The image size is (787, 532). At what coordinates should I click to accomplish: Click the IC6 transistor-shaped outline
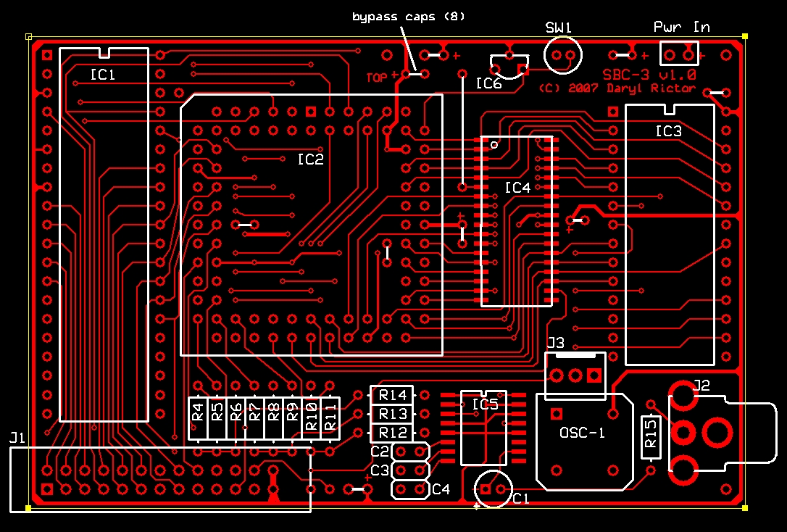click(509, 66)
